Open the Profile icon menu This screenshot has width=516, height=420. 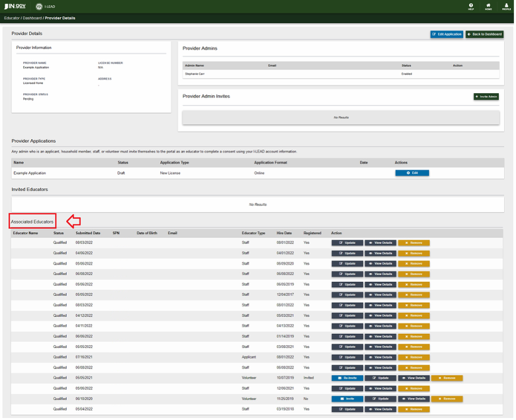click(x=506, y=7)
